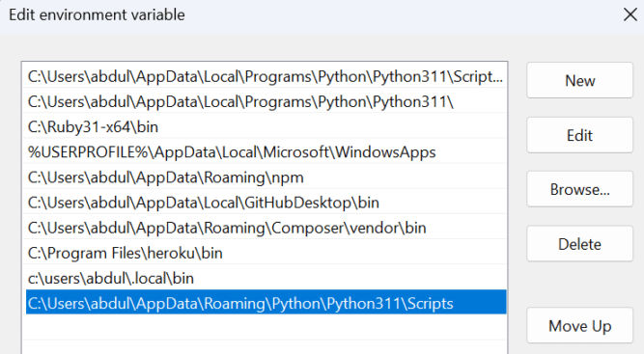Click the New button

point(579,80)
